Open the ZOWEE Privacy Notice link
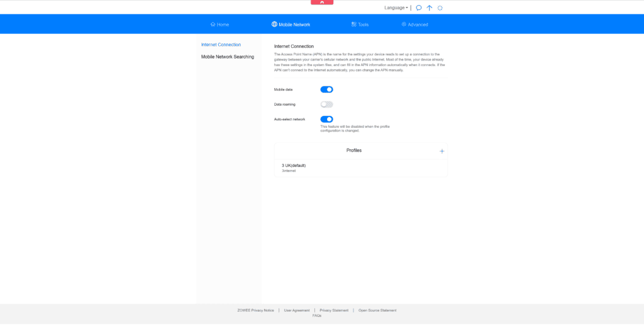This screenshot has width=644, height=325. [x=255, y=311]
